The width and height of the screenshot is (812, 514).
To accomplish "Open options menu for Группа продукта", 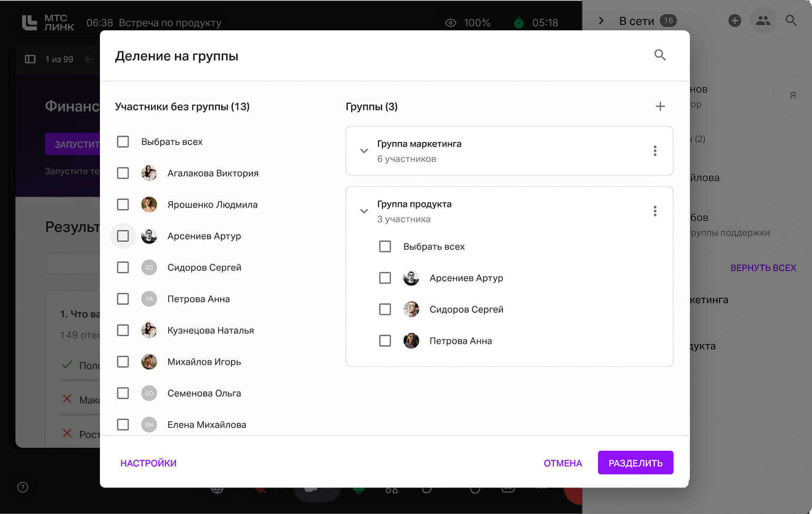I will click(655, 211).
